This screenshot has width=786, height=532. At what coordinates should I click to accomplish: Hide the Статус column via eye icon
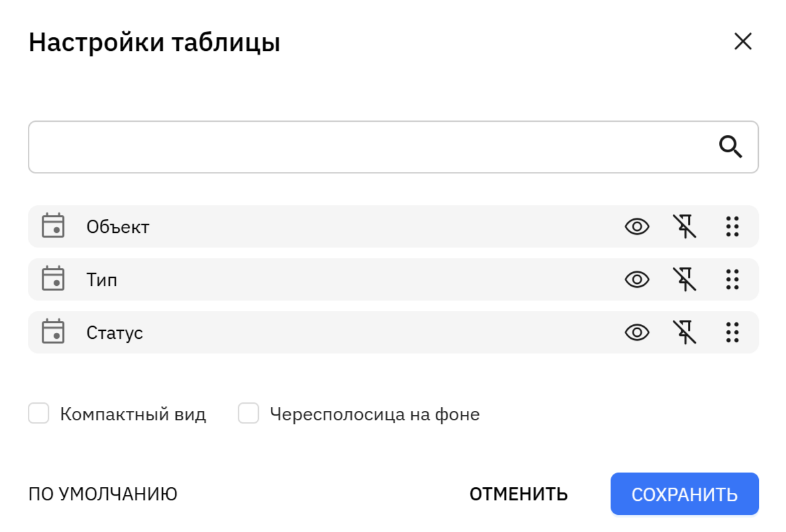click(x=637, y=332)
